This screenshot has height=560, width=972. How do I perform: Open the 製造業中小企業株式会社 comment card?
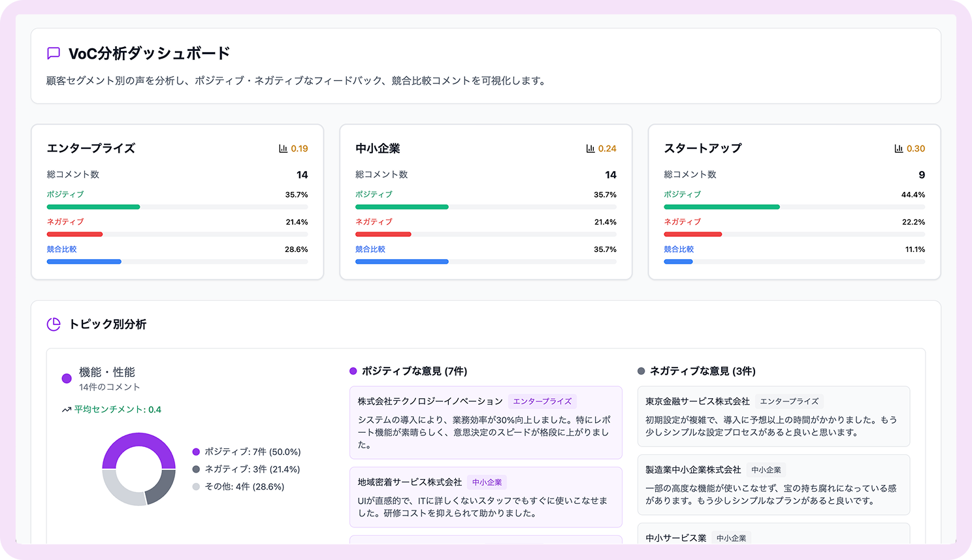tap(773, 485)
